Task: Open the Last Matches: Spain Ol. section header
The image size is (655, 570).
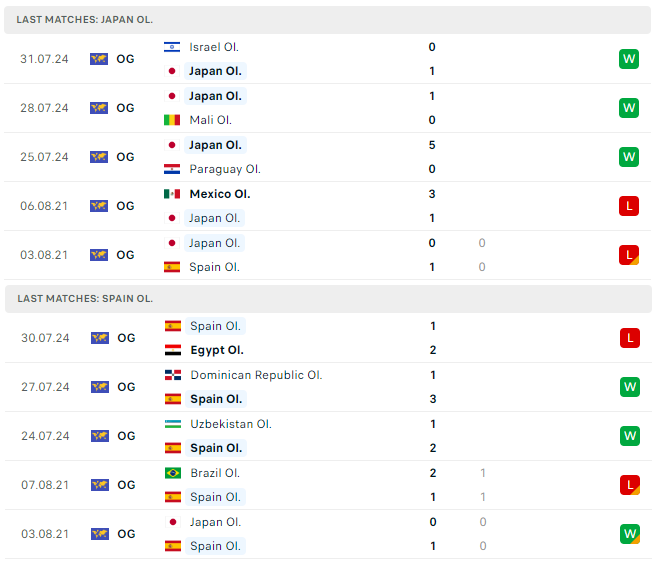Action: coord(85,299)
